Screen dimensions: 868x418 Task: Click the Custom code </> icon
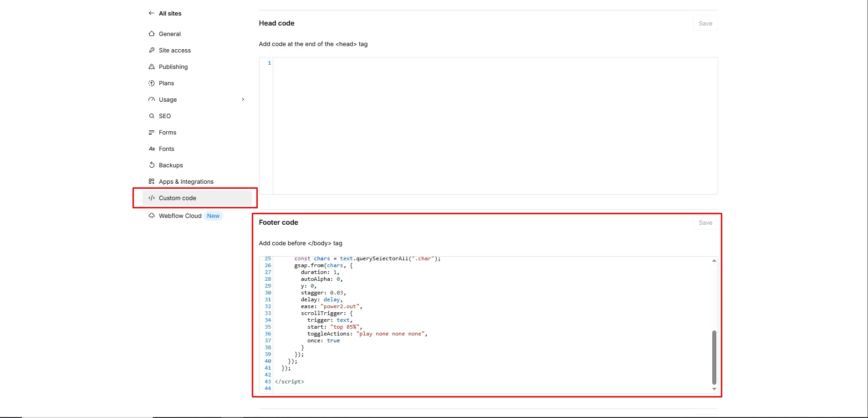pos(152,198)
